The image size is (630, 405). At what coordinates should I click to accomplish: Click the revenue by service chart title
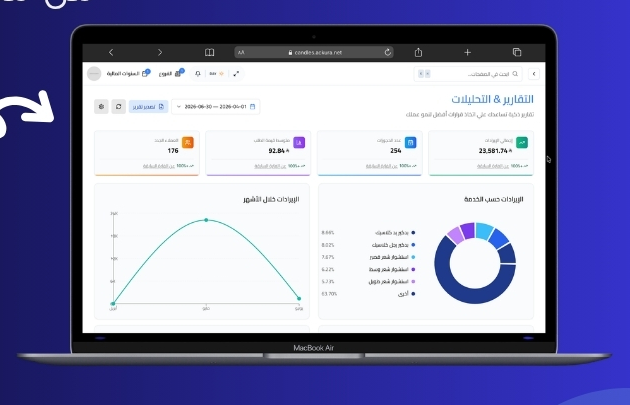coord(494,199)
